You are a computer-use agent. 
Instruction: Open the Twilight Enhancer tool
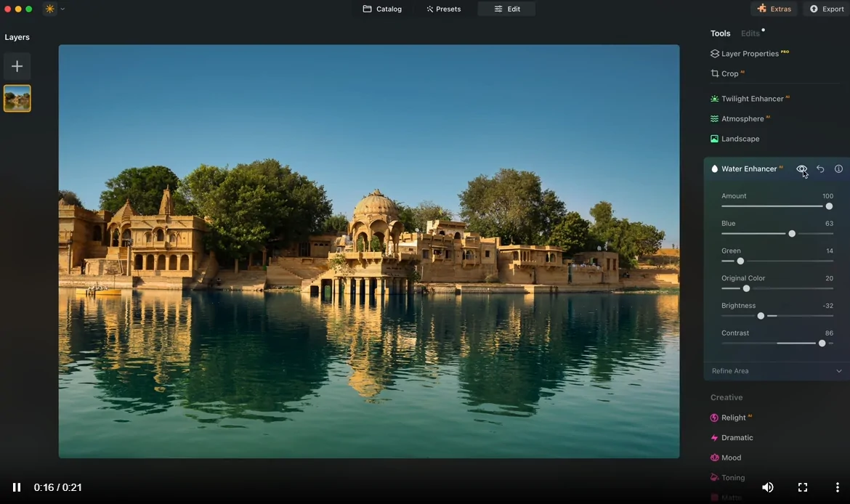752,99
